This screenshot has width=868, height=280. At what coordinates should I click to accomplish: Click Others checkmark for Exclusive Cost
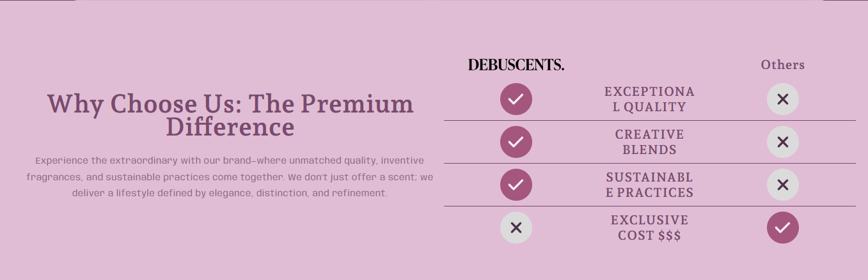782,228
